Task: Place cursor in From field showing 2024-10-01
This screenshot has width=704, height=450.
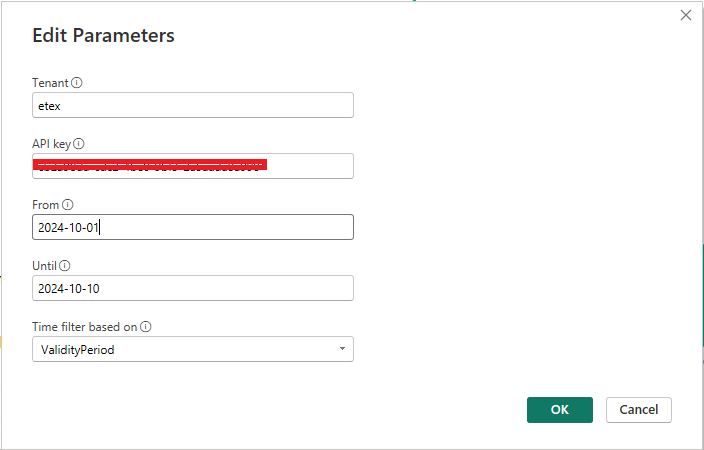Action: tap(193, 227)
